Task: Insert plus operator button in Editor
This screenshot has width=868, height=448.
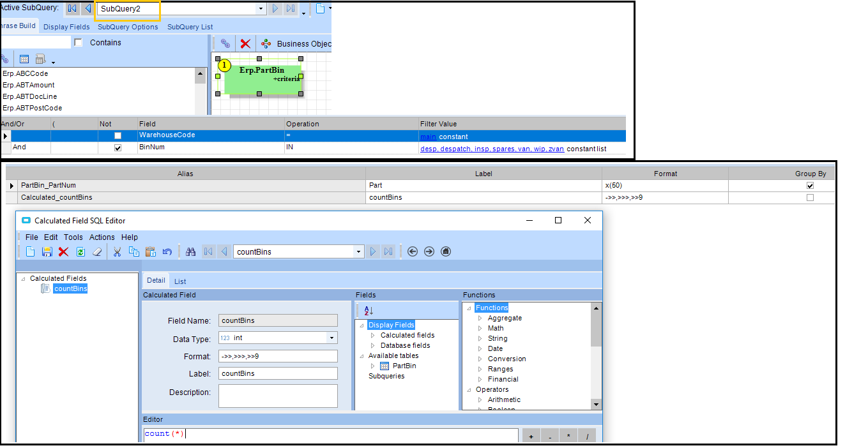Action: tap(531, 436)
